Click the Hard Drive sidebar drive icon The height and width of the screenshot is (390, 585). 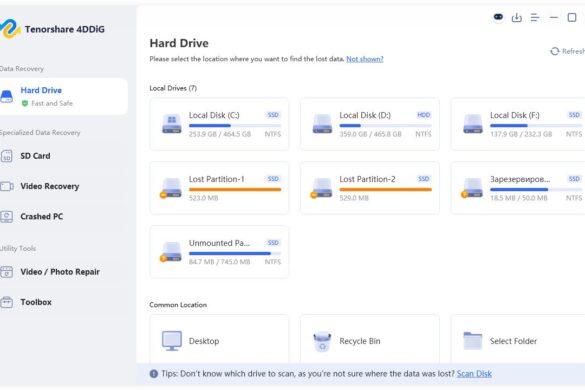click(x=6, y=96)
